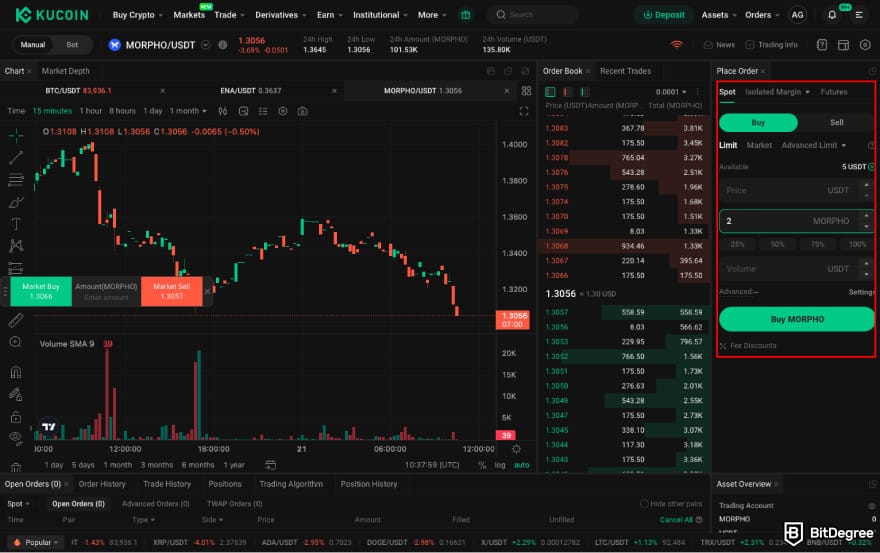Open chart candle style selector
This screenshot has height=553, width=880.
pyautogui.click(x=223, y=111)
